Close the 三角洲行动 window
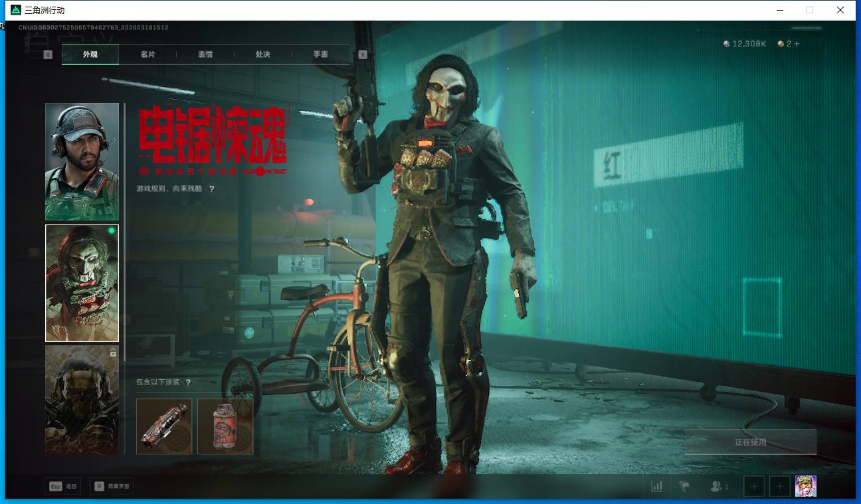This screenshot has width=861, height=504. (x=840, y=10)
